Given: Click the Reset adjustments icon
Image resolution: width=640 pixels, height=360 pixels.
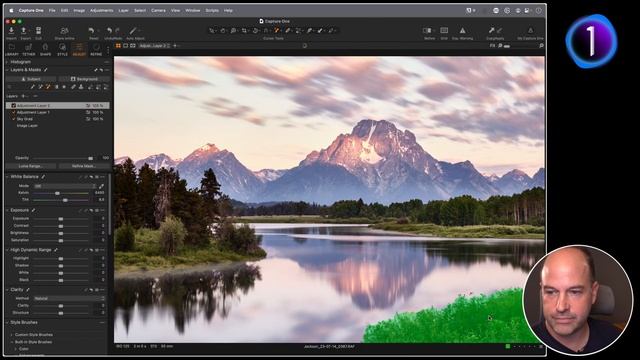Looking at the screenshot, I should [91, 31].
